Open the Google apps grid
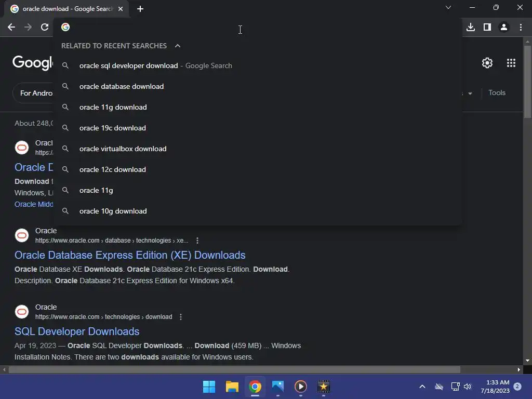The width and height of the screenshot is (532, 399). (511, 63)
